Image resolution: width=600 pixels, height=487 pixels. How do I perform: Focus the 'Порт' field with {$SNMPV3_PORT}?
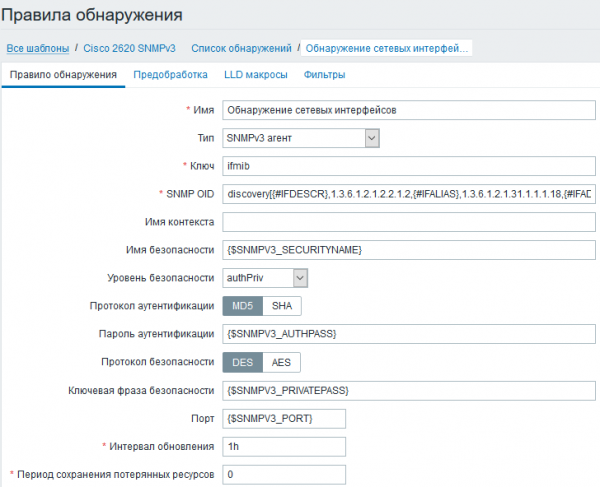pyautogui.click(x=284, y=418)
